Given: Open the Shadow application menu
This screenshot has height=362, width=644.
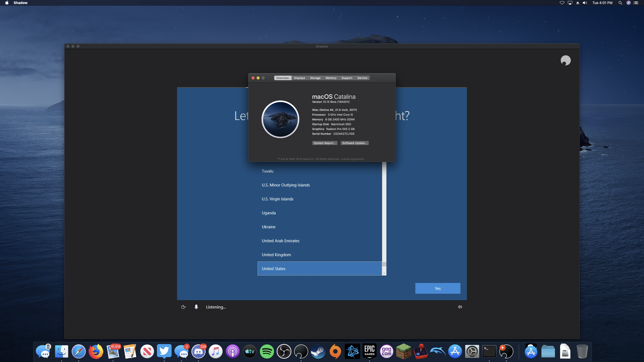Looking at the screenshot, I should click(x=21, y=3).
